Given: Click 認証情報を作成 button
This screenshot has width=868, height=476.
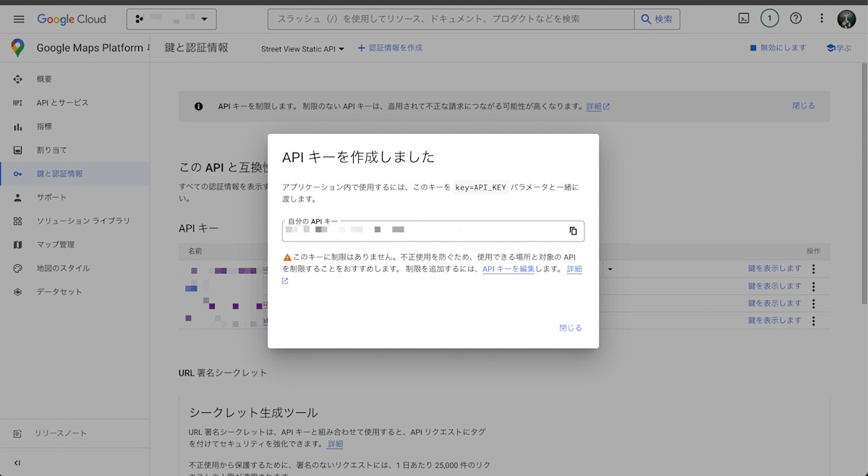Looking at the screenshot, I should click(390, 48).
